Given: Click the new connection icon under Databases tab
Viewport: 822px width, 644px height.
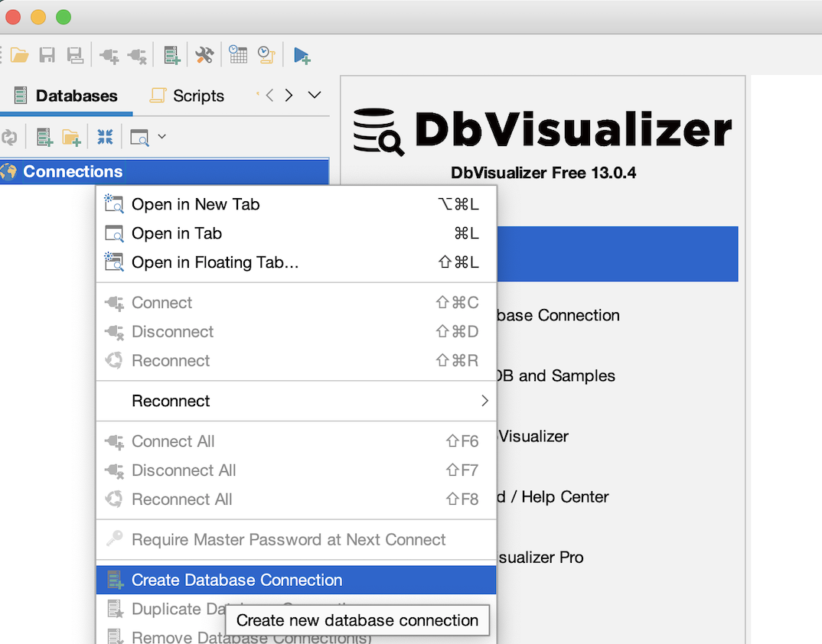Looking at the screenshot, I should pyautogui.click(x=45, y=138).
